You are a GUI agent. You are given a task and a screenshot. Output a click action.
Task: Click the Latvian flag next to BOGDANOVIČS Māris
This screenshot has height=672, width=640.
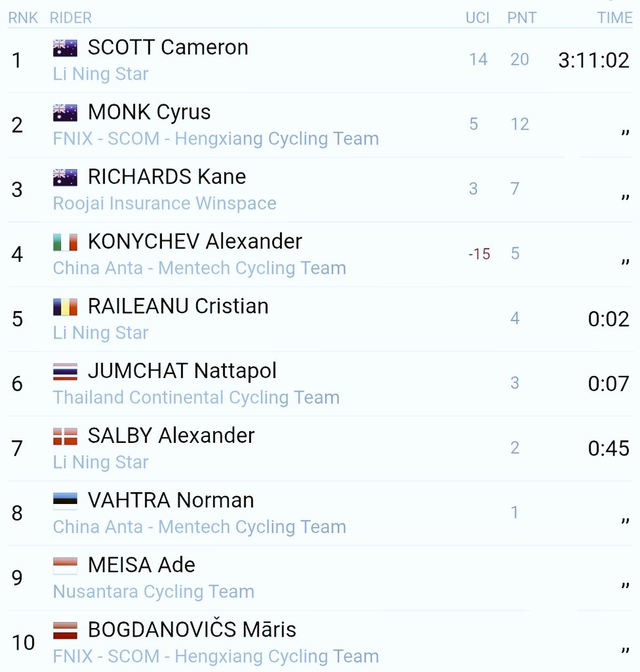pyautogui.click(x=65, y=630)
